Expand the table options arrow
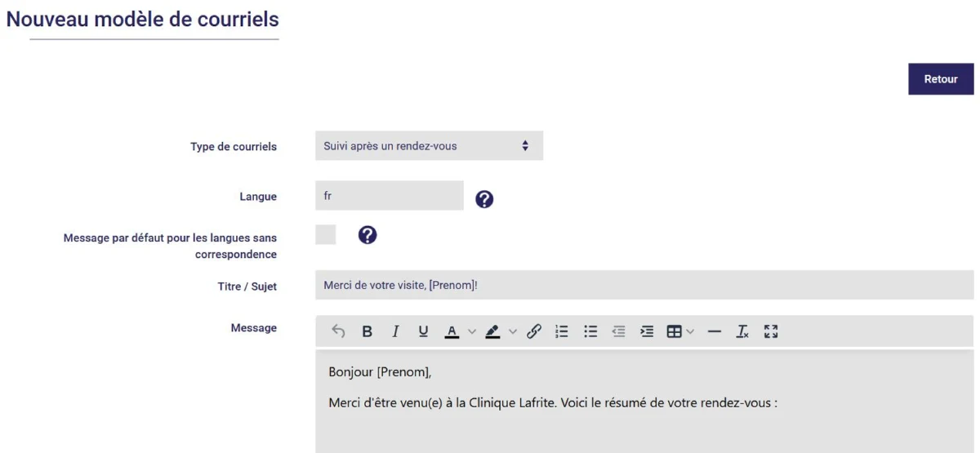The image size is (980, 453). 690,331
